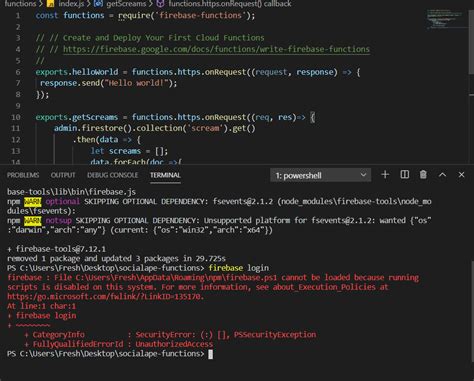
Task: Click the functions folder breadcrumb
Action: (20, 4)
